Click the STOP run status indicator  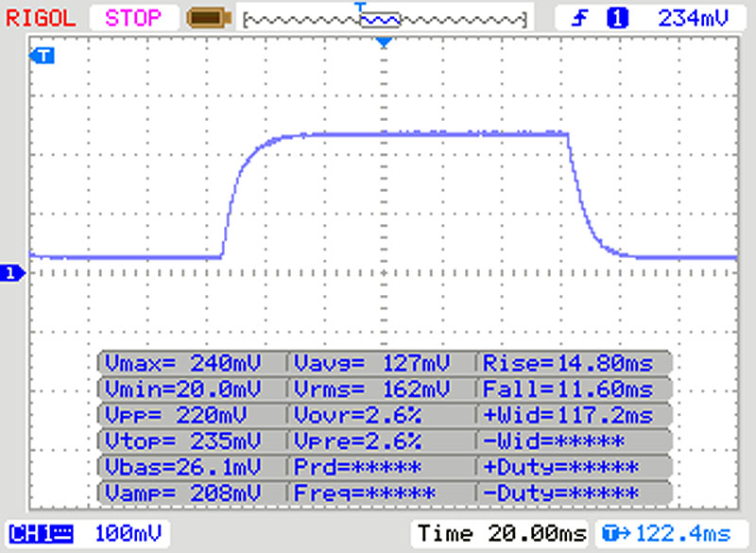132,16
